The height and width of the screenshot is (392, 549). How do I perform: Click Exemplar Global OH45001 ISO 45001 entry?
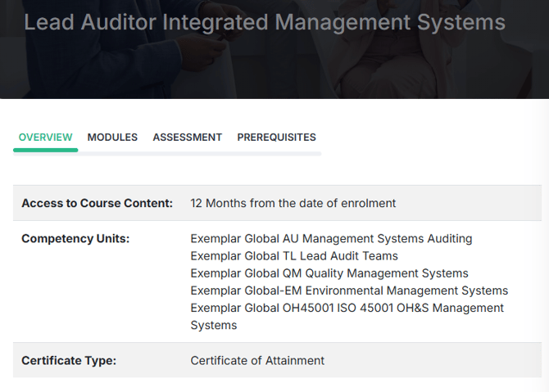coord(347,317)
